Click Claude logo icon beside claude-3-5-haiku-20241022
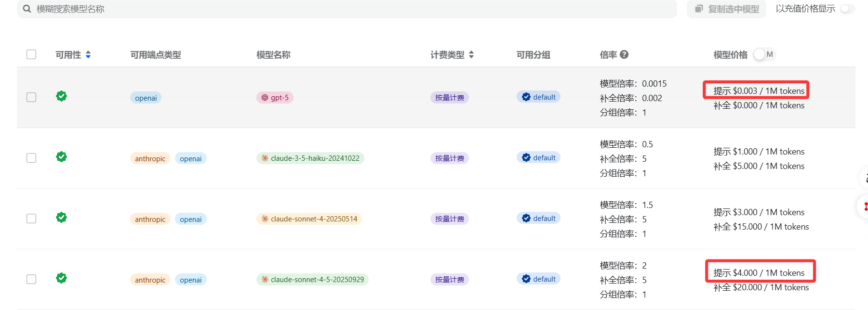The height and width of the screenshot is (310, 868). tap(265, 158)
